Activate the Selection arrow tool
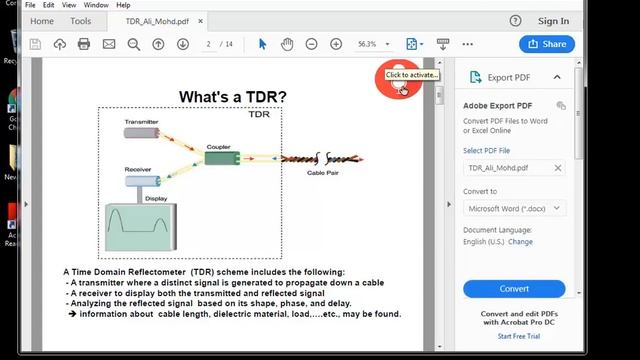The height and width of the screenshot is (360, 640). [262, 44]
